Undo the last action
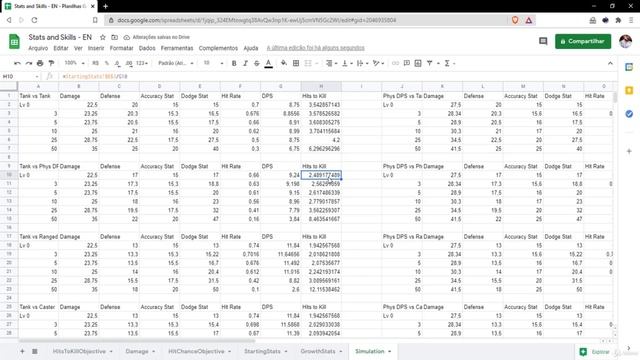640x360 pixels. (17, 63)
